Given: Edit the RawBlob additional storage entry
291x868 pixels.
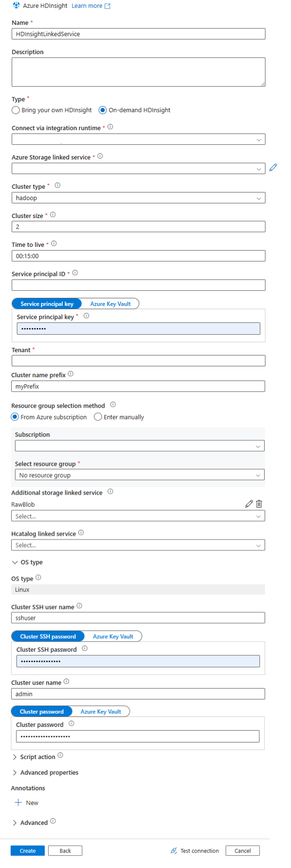Looking at the screenshot, I should coord(249,504).
